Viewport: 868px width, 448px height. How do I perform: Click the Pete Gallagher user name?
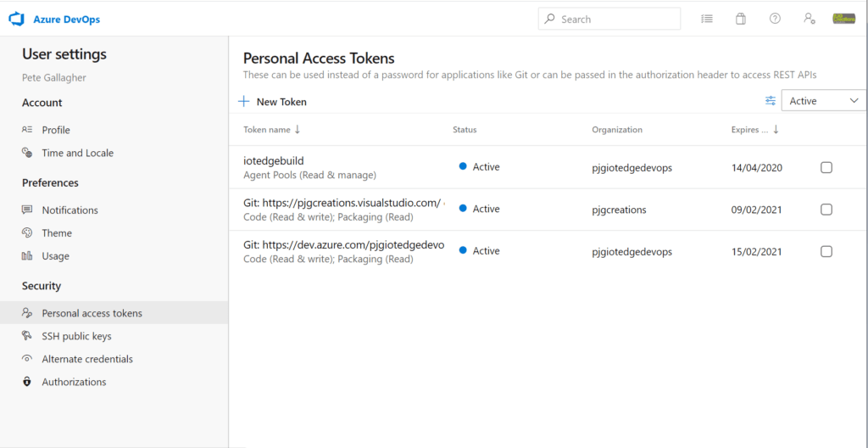pyautogui.click(x=53, y=77)
